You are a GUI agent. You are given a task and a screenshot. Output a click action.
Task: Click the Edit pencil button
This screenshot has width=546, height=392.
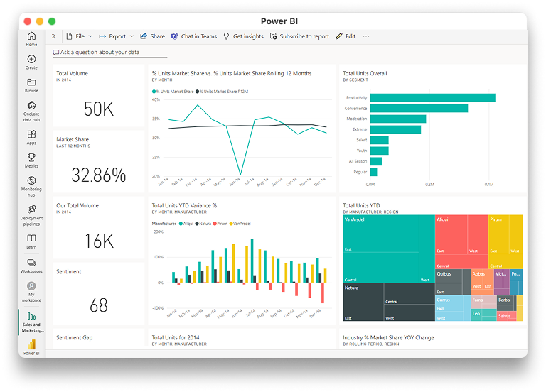coord(346,36)
